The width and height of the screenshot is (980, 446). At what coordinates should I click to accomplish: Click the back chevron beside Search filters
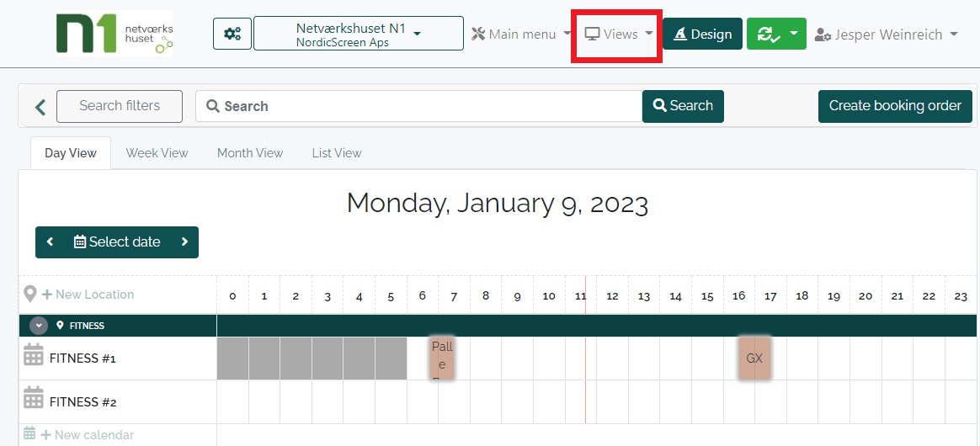pyautogui.click(x=40, y=107)
